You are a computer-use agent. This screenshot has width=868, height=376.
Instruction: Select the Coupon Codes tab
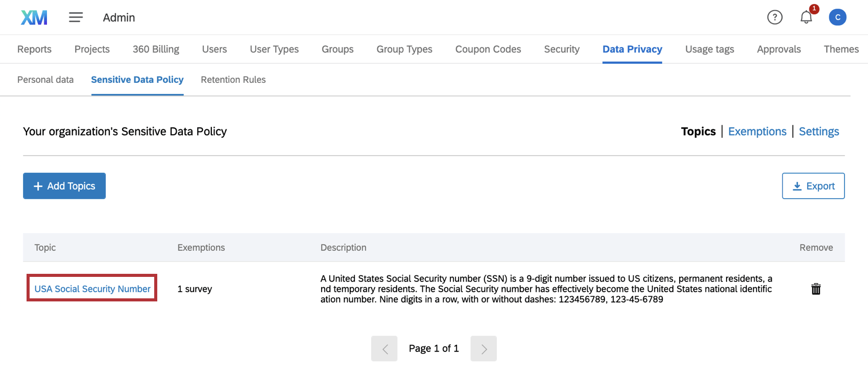pos(488,49)
